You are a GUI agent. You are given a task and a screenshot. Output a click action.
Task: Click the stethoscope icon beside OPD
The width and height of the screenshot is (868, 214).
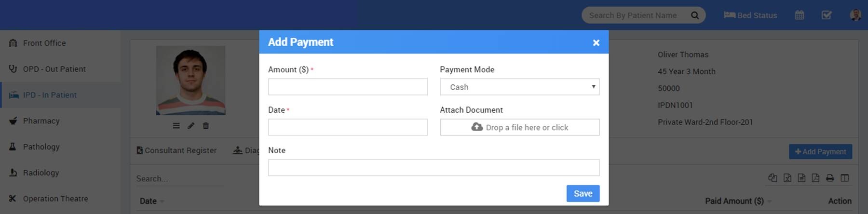click(x=13, y=69)
